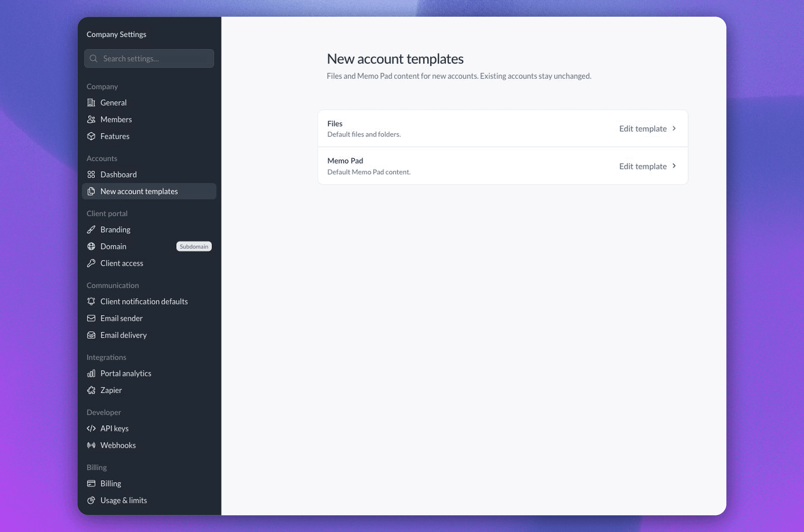Click the Email sender envelope icon
804x532 pixels.
click(91, 318)
